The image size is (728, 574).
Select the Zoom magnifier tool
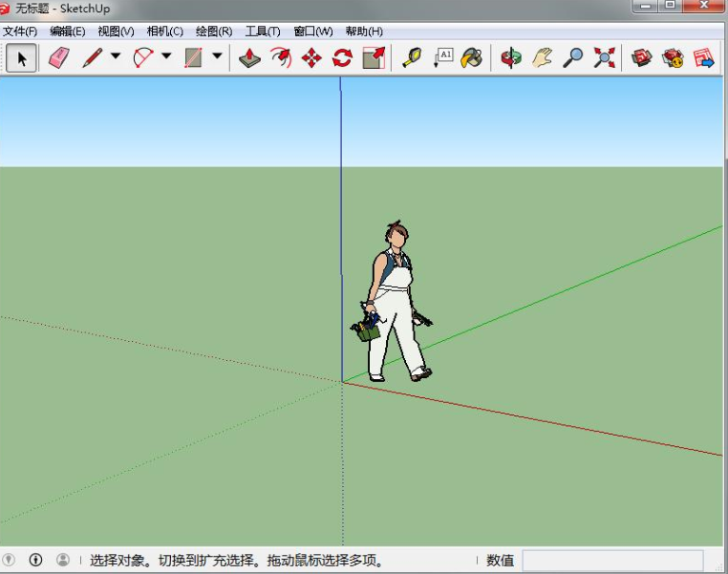(x=573, y=58)
